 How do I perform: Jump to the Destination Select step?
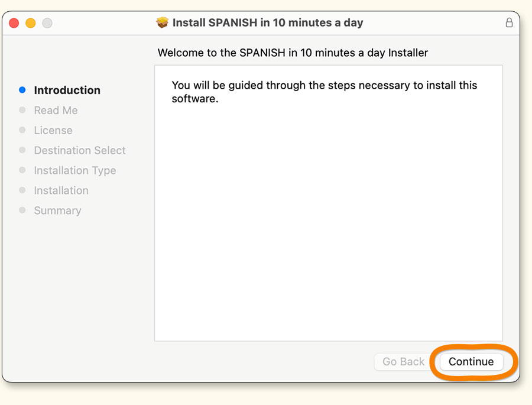click(x=80, y=151)
